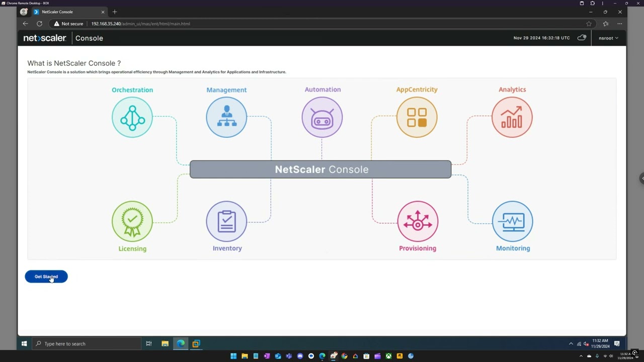Click the NetScaler logo in header

[x=45, y=38]
